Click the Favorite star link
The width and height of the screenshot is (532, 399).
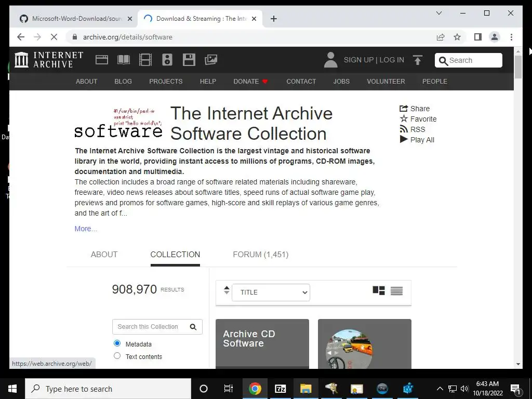point(418,119)
